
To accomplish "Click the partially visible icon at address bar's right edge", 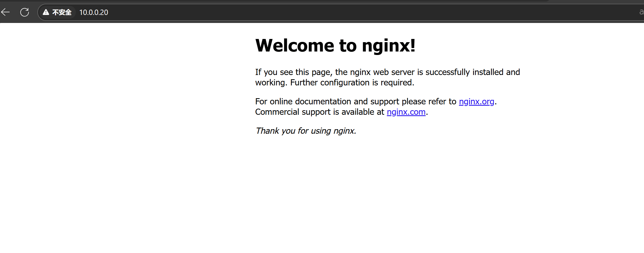I will (641, 12).
